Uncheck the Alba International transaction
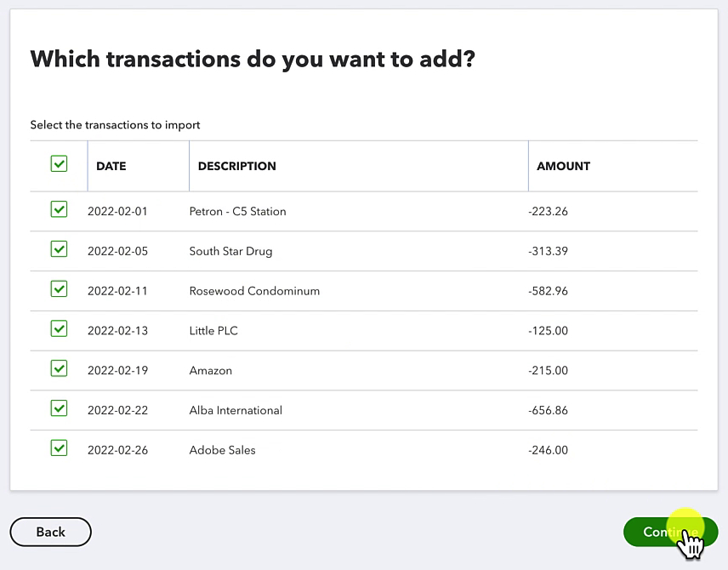This screenshot has height=570, width=728. tap(59, 408)
